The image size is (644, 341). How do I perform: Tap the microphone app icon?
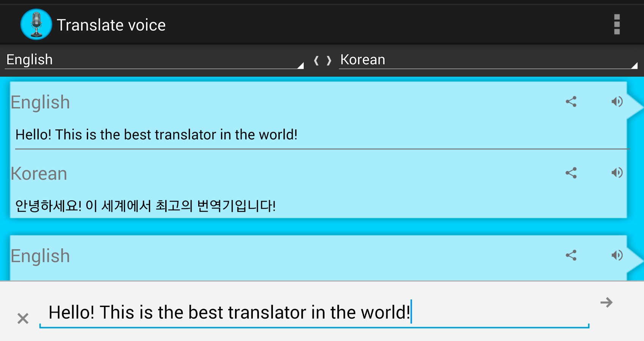36,24
